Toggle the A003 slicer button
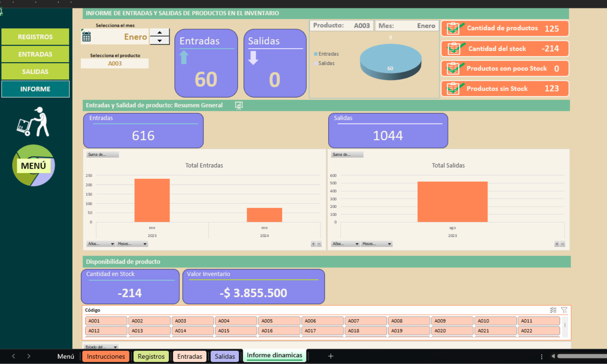The image size is (607, 364). [x=192, y=321]
